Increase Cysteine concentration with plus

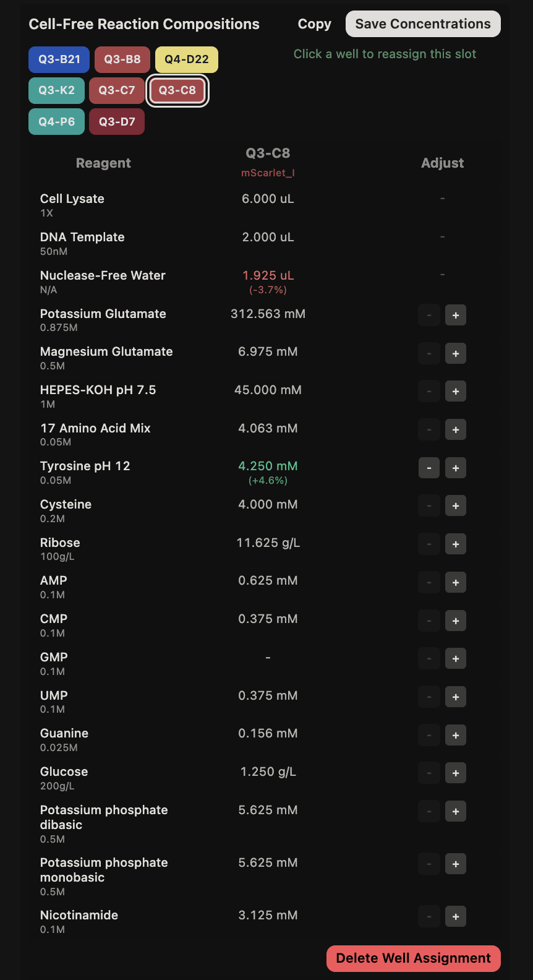456,506
